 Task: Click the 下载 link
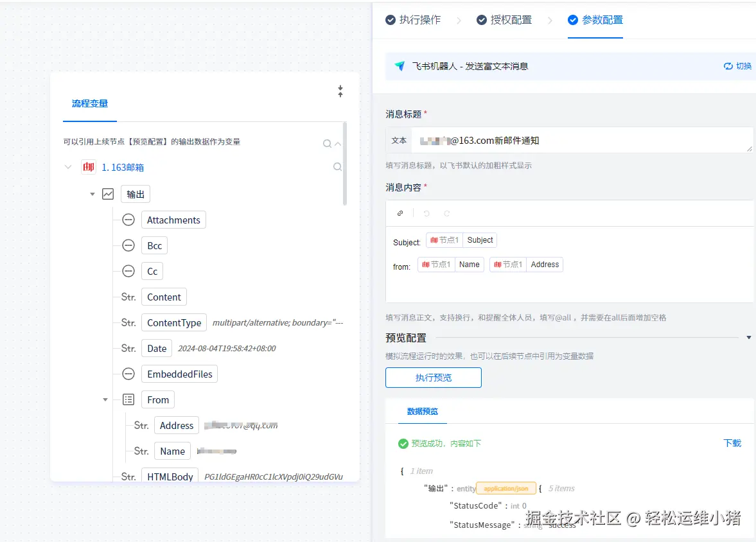732,443
